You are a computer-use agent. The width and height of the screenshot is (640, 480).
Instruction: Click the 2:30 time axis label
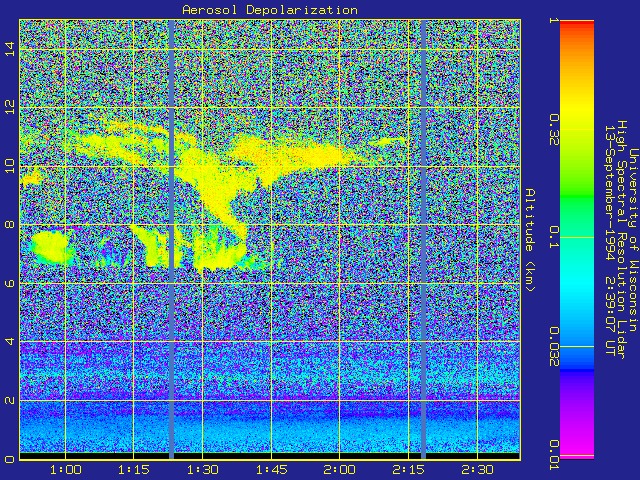(477, 469)
